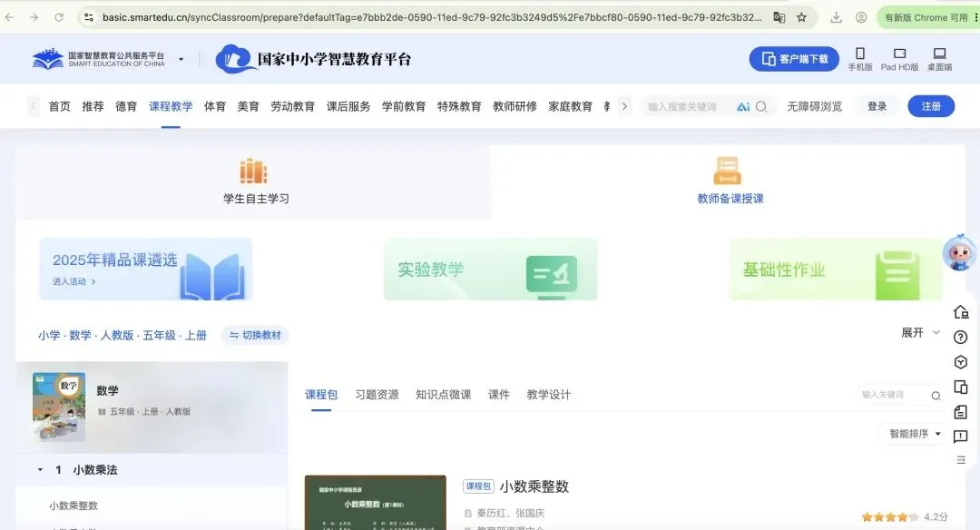Expand filters with 展开 dropdown

pyautogui.click(x=920, y=332)
